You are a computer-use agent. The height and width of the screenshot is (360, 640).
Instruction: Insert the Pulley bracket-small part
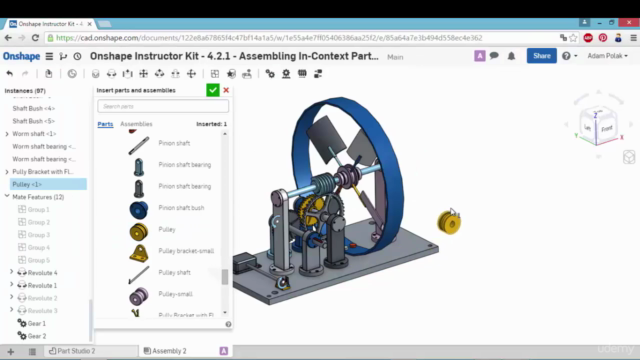click(139, 253)
